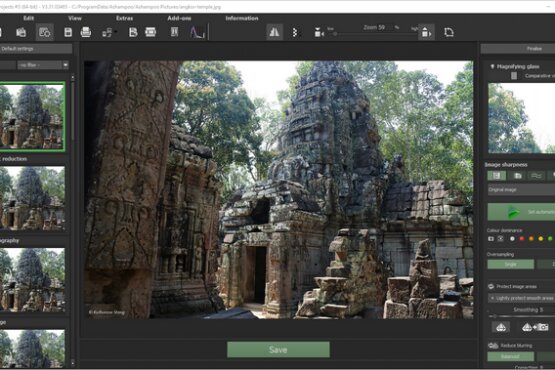555x370 pixels.
Task: Click the sharpen cone with camera icon
Action: pyautogui.click(x=535, y=327)
